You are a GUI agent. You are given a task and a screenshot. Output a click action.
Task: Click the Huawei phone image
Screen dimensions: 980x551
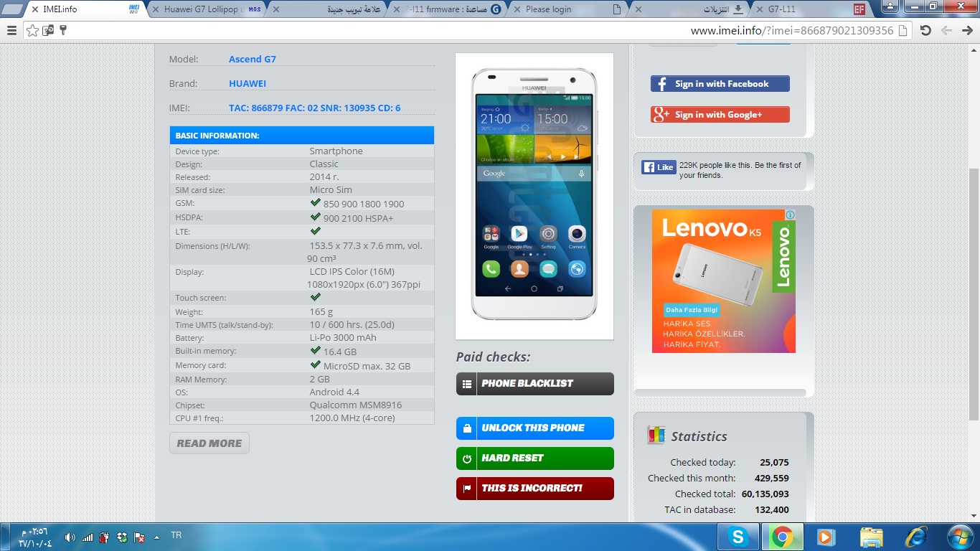534,196
